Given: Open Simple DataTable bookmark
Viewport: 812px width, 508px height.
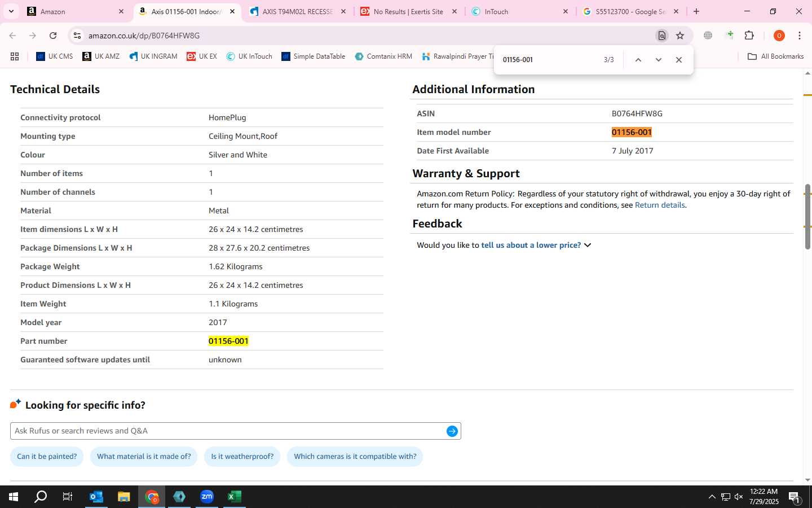Looking at the screenshot, I should [314, 56].
